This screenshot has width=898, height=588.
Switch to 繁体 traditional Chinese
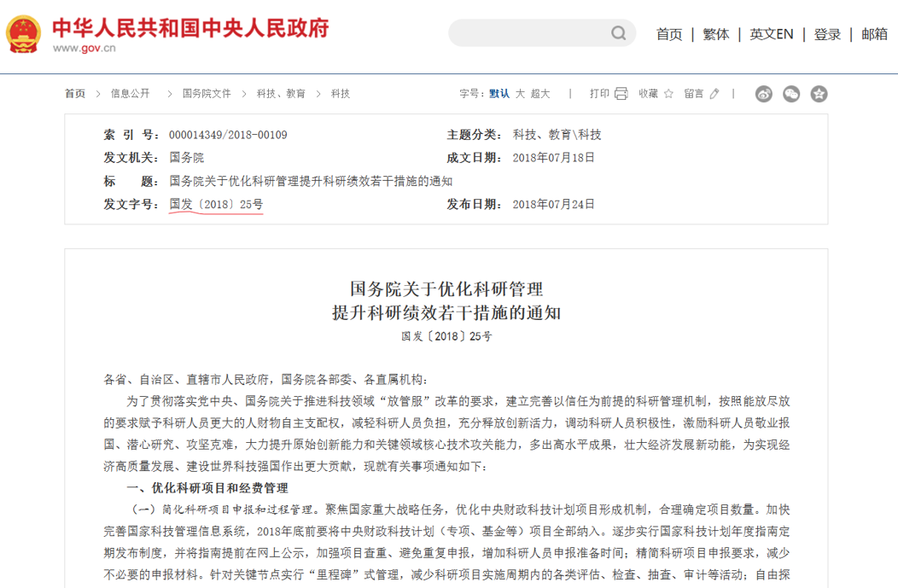pyautogui.click(x=716, y=34)
